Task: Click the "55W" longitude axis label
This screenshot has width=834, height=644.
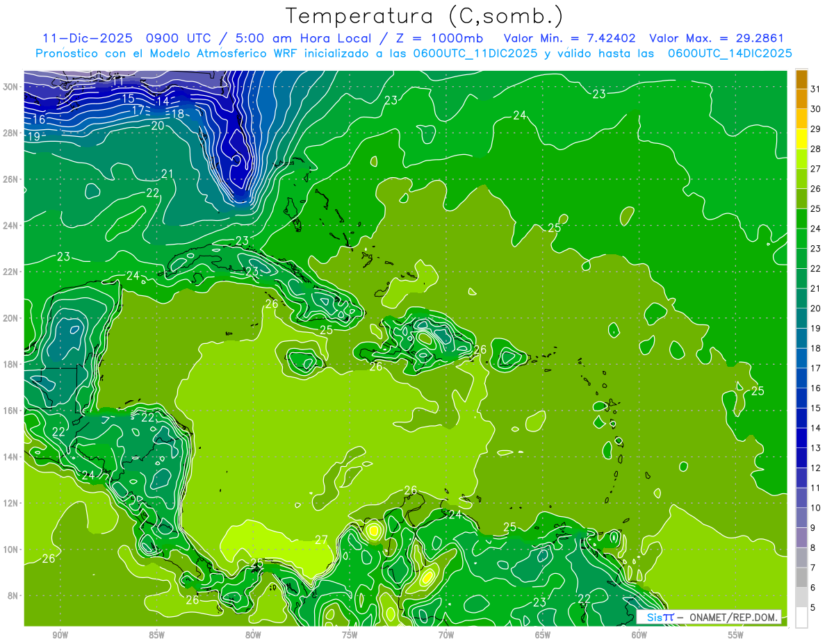Action: pyautogui.click(x=736, y=635)
